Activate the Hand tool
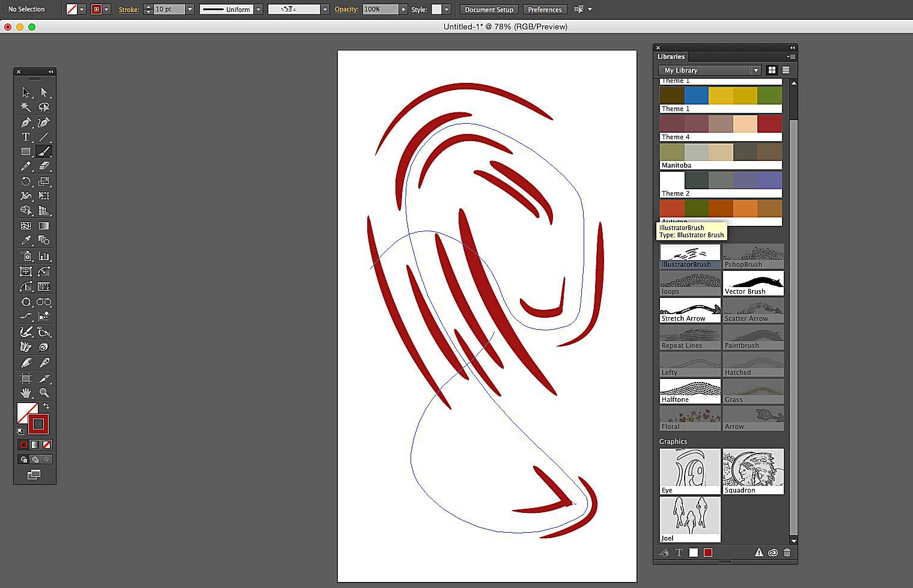 coord(26,393)
